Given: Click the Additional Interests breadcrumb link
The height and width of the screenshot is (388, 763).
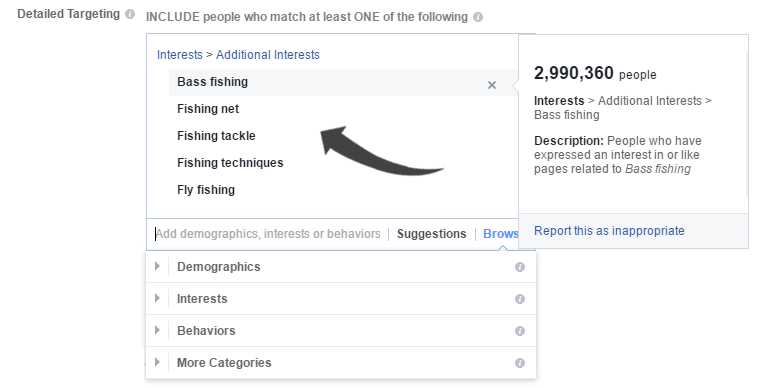Looking at the screenshot, I should pos(268,55).
